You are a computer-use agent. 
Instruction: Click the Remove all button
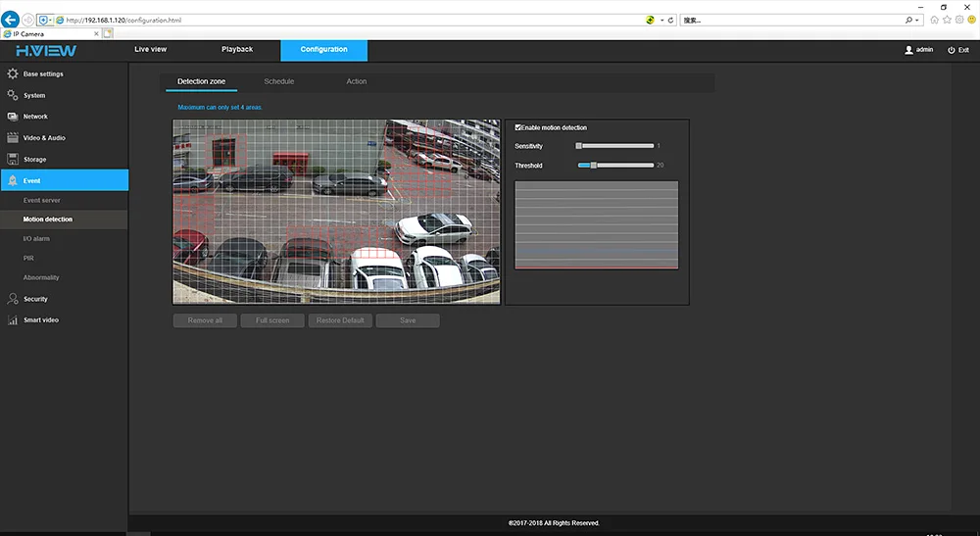tap(205, 320)
